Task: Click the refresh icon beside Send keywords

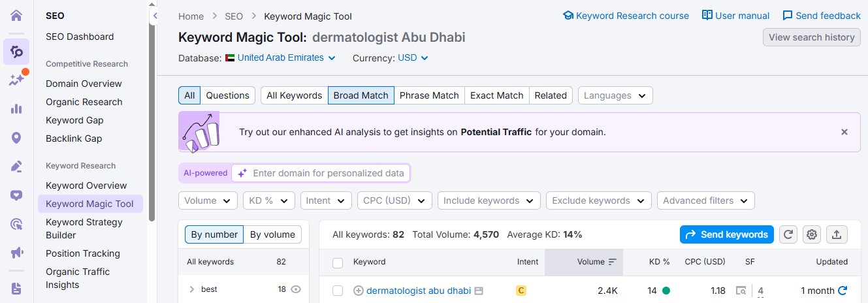Action: coord(788,234)
